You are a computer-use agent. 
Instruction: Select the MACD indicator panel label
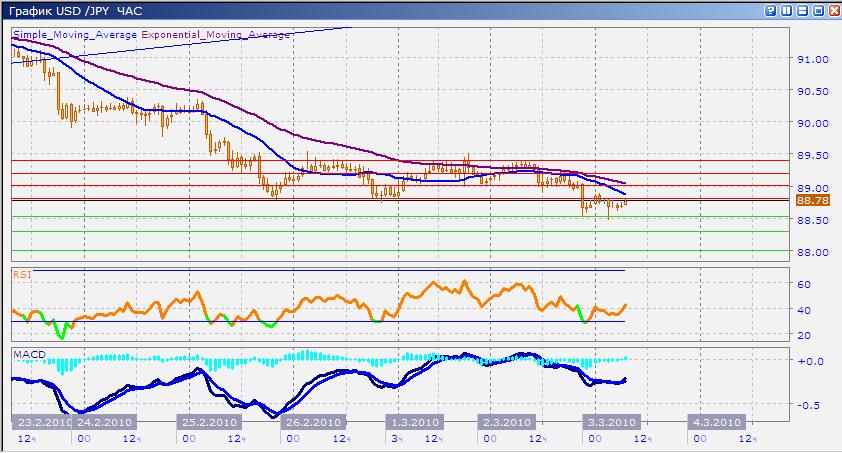tap(27, 353)
